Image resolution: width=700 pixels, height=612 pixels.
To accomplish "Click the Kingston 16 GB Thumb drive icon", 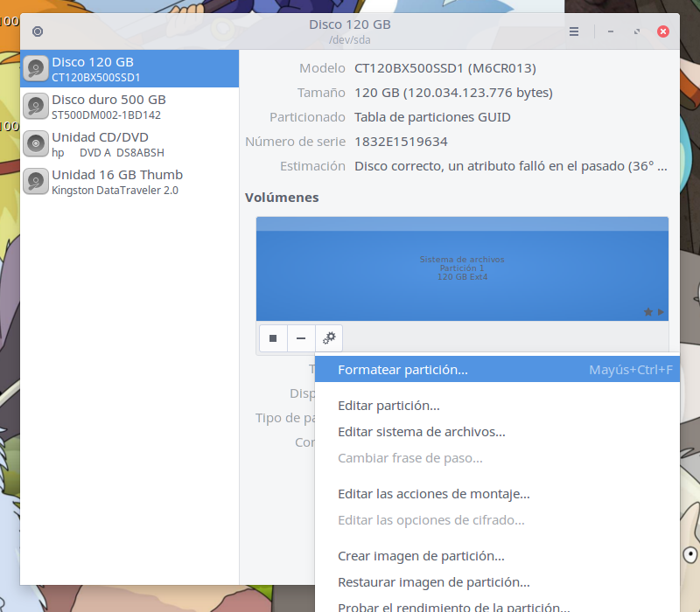I will click(36, 181).
